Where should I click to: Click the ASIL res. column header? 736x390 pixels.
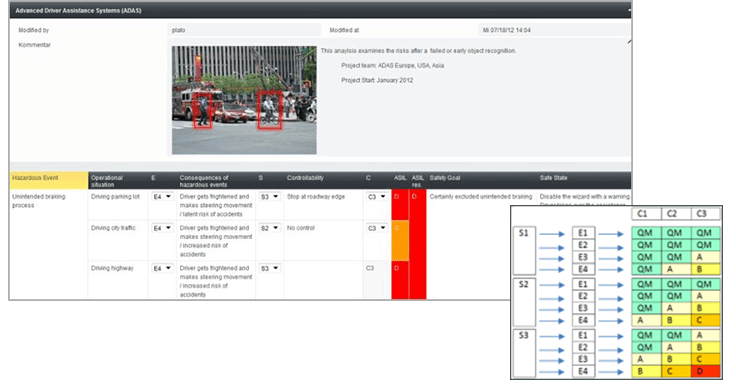pyautogui.click(x=417, y=181)
